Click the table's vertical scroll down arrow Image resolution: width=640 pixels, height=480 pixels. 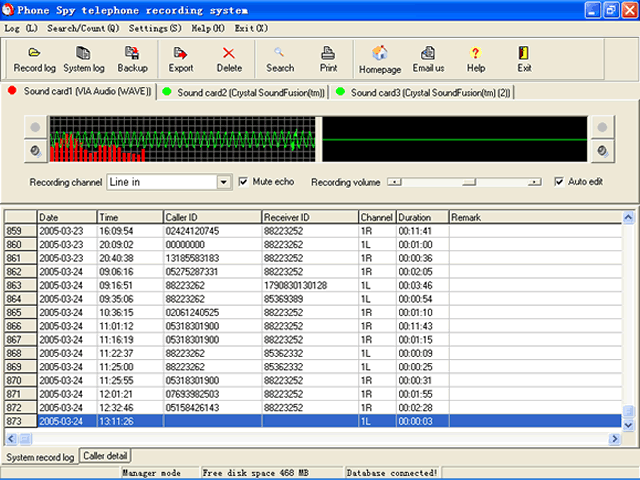[628, 425]
